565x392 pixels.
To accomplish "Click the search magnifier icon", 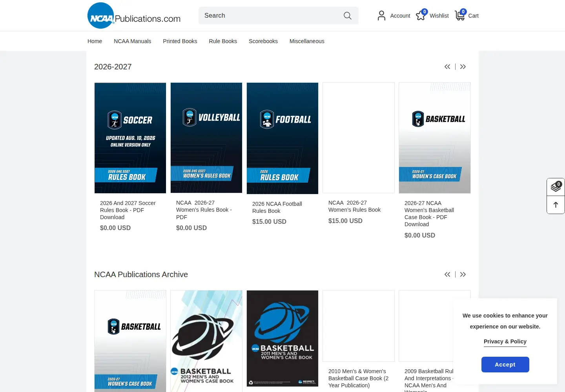I will (347, 16).
